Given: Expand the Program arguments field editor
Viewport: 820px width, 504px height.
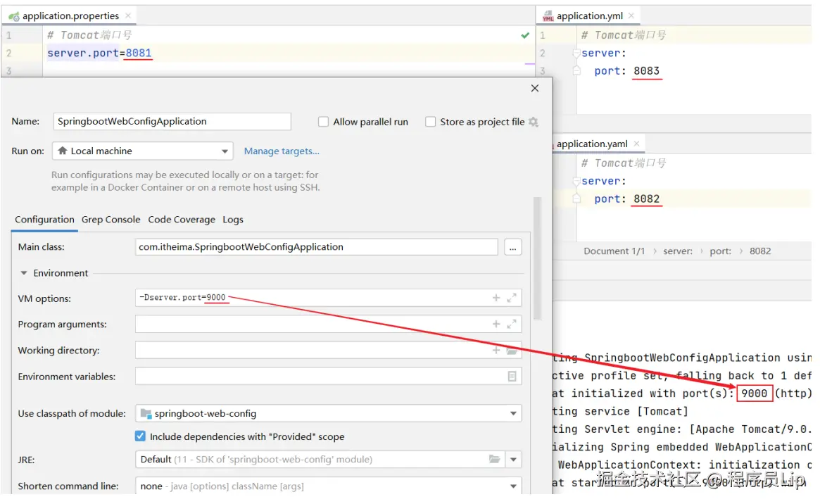Looking at the screenshot, I should point(512,324).
